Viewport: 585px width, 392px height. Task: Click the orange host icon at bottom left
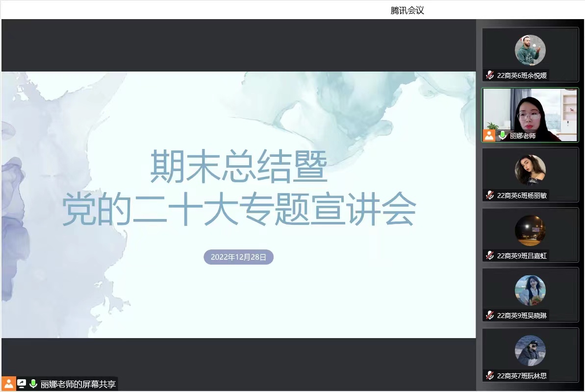coord(9,384)
